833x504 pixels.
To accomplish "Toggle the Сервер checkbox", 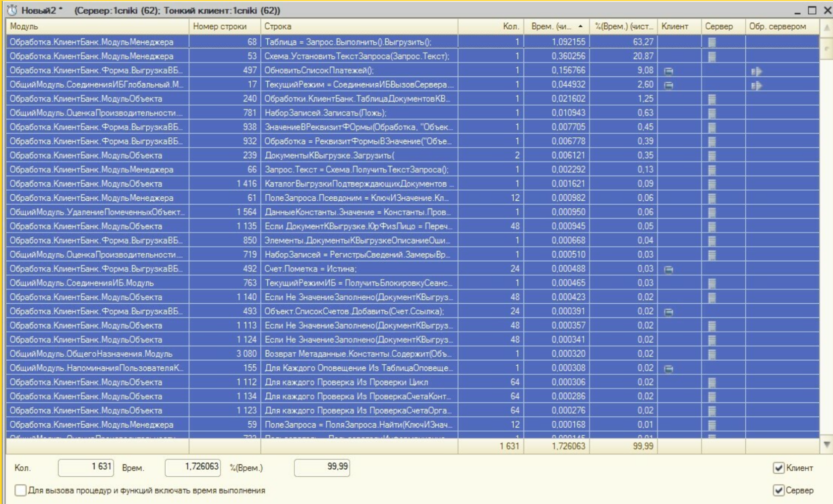I will coord(778,490).
